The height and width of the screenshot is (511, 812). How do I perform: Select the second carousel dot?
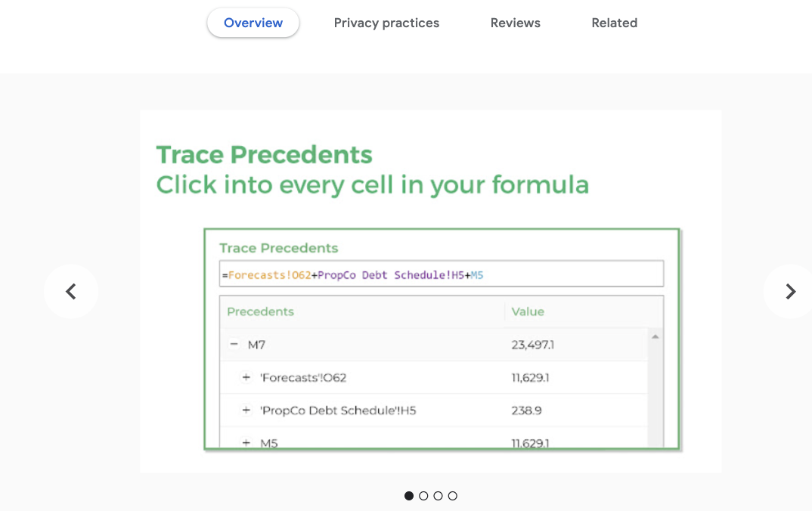pyautogui.click(x=423, y=496)
